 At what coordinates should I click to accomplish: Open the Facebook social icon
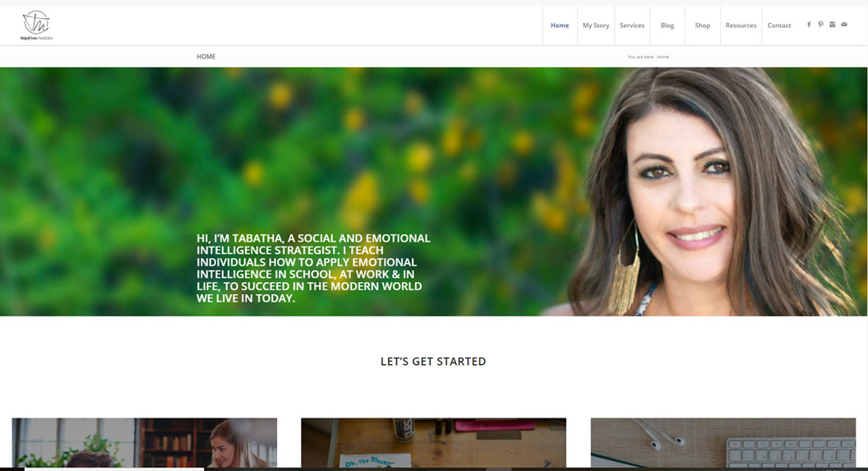click(809, 25)
